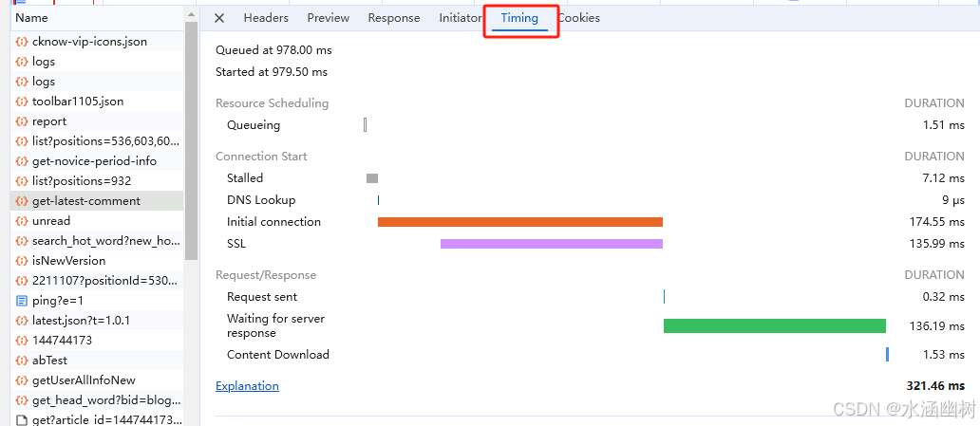This screenshot has width=980, height=426.
Task: Click the JSON icon next to report
Action: [x=22, y=121]
